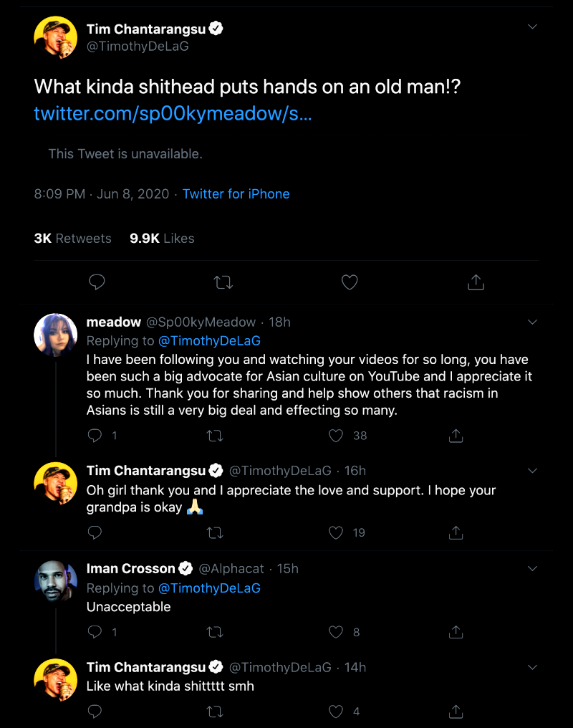Open the twitter.com/sp00kymeadow link

(173, 114)
